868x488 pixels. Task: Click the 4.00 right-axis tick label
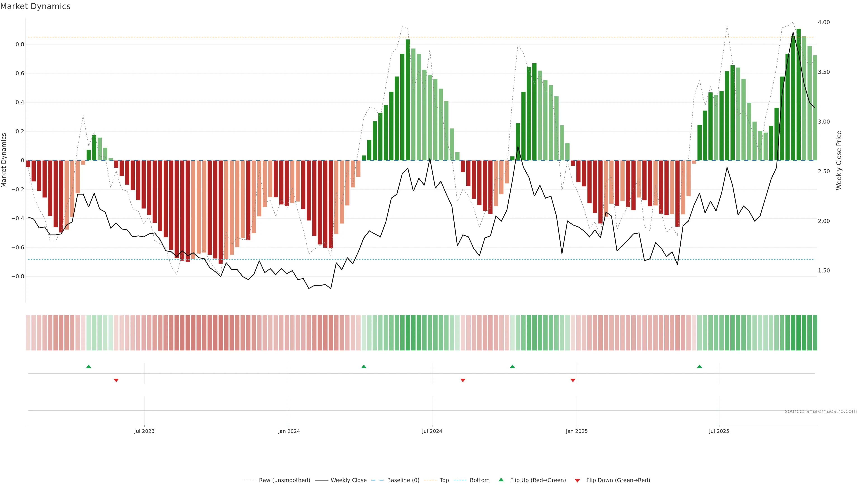pos(823,22)
